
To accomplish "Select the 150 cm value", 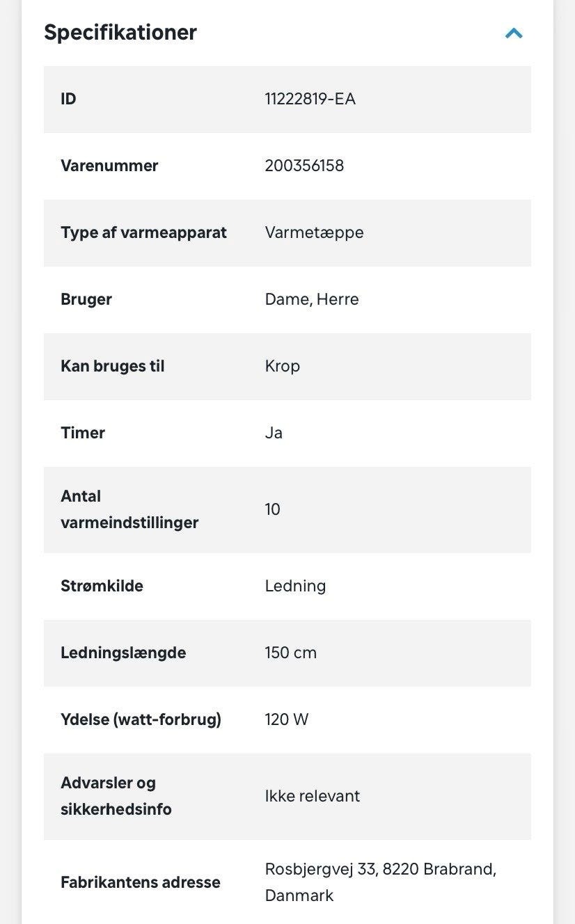I will [x=291, y=653].
